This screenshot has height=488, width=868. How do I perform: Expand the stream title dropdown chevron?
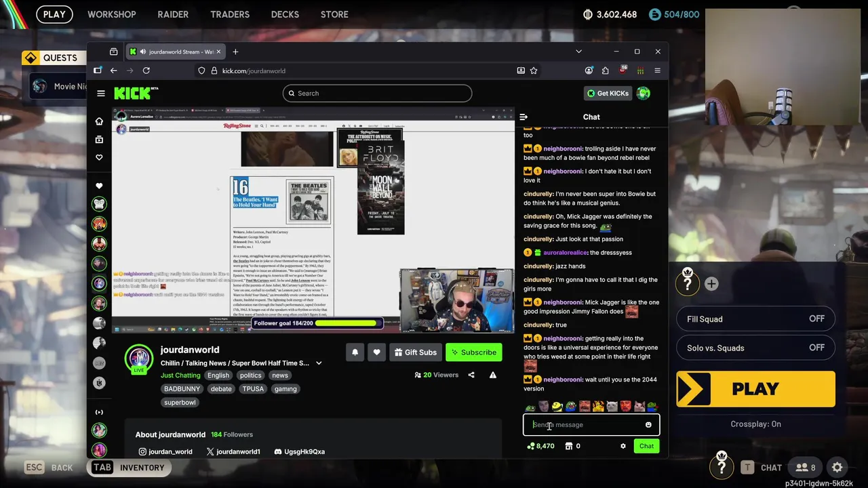coord(319,363)
